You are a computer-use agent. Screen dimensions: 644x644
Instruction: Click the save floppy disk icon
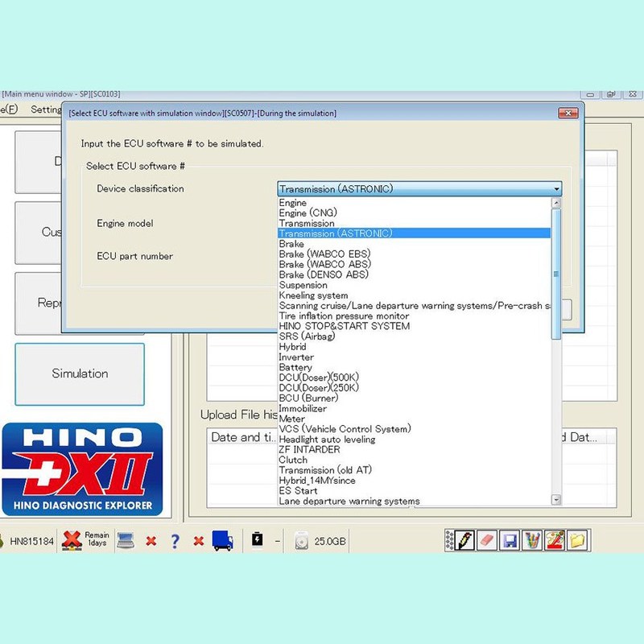(x=510, y=541)
